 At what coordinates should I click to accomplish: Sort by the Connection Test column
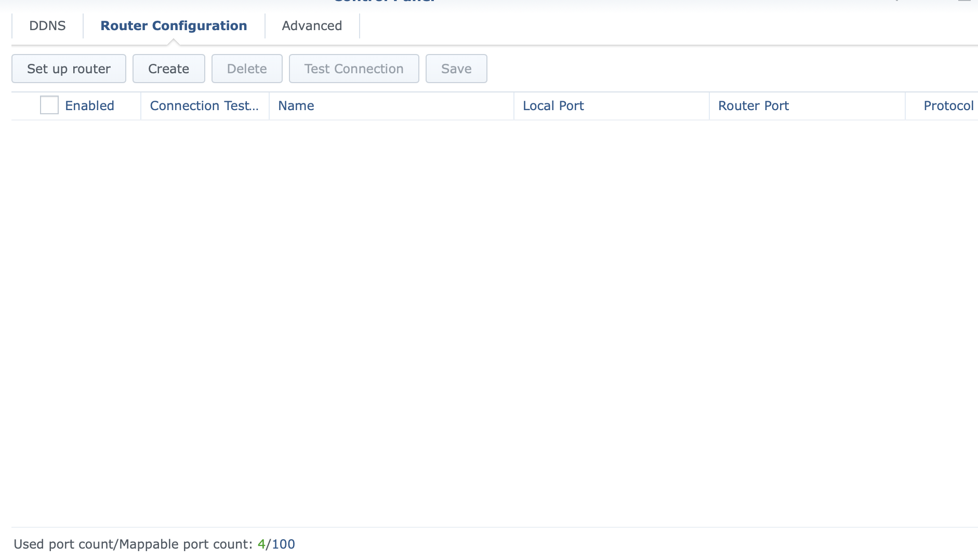(204, 106)
